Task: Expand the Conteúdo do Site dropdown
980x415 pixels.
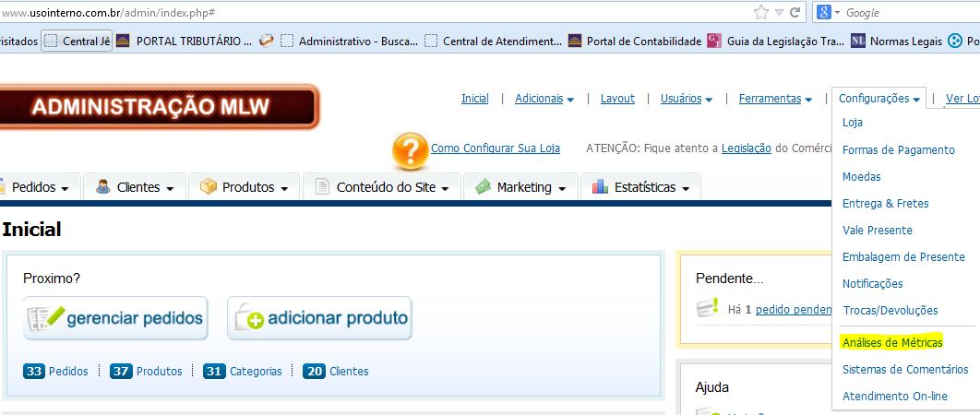Action: click(x=445, y=189)
